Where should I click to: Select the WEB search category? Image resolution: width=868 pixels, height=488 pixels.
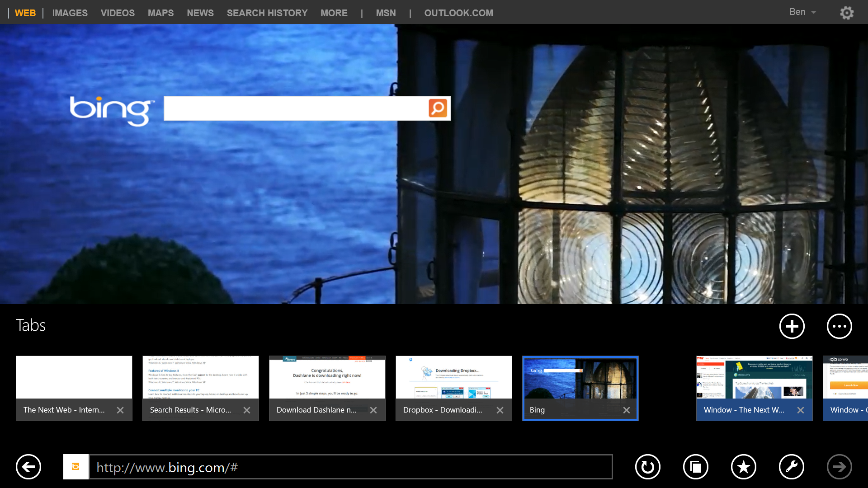(x=25, y=13)
